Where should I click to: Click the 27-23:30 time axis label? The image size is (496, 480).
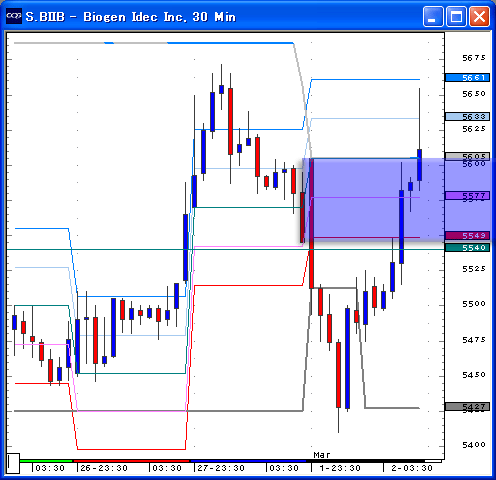[221, 468]
